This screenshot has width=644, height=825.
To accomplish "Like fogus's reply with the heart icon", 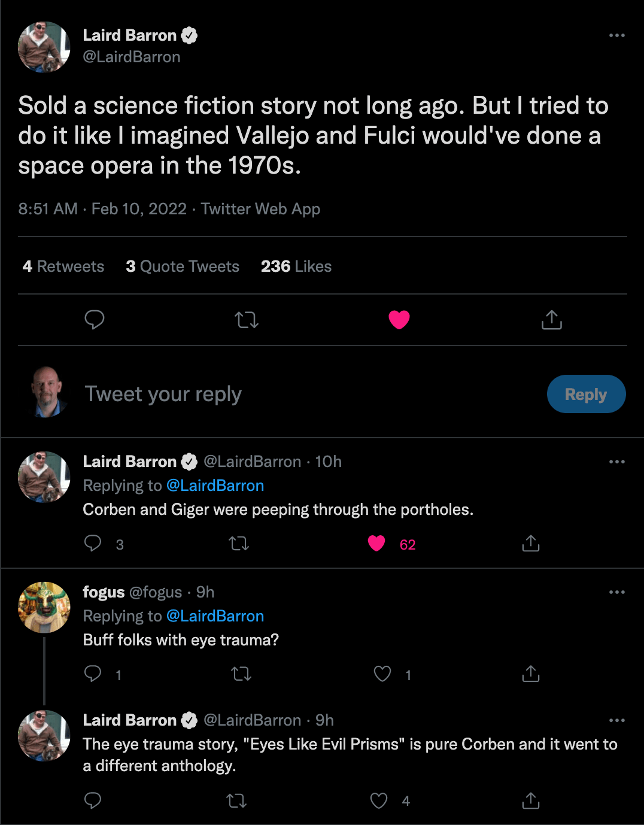I will click(x=382, y=674).
